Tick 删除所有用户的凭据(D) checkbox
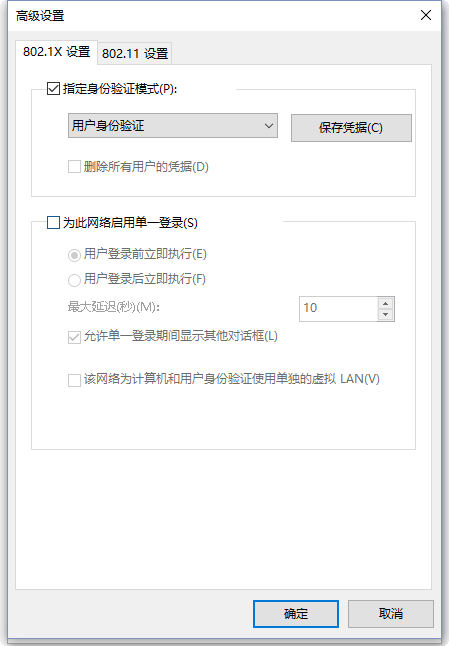The width and height of the screenshot is (449, 646). click(x=74, y=167)
